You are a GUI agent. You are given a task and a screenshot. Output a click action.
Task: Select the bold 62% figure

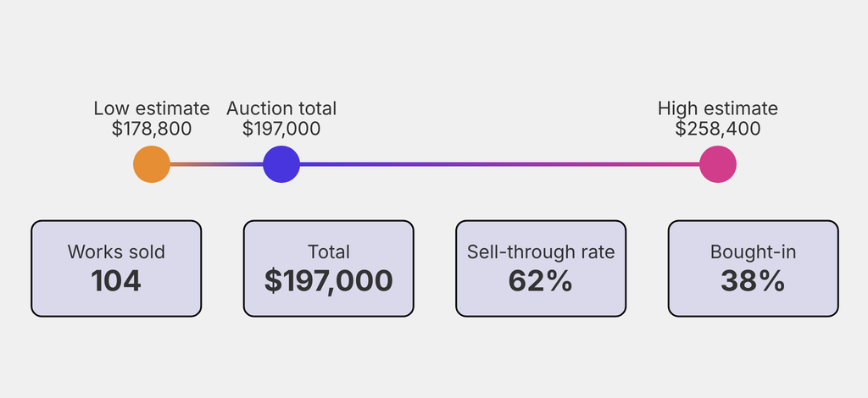[x=541, y=280]
